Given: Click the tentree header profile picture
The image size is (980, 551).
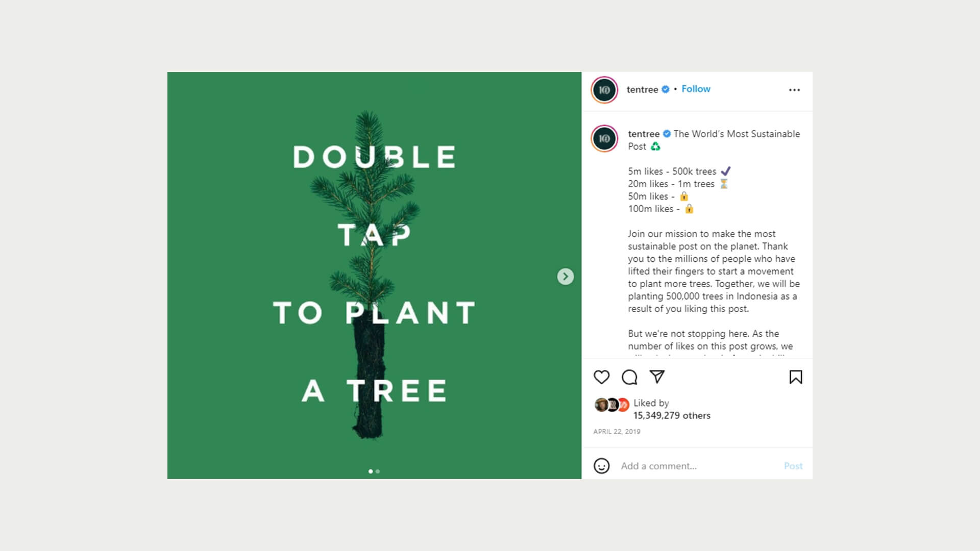Looking at the screenshot, I should 604,90.
